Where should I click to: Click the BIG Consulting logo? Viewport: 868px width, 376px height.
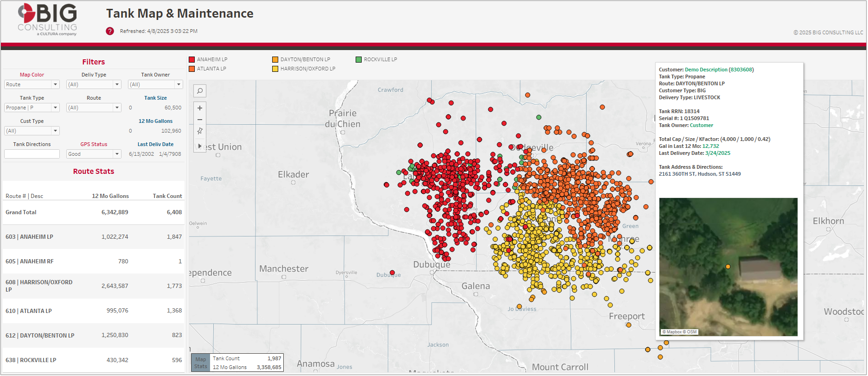tap(47, 19)
